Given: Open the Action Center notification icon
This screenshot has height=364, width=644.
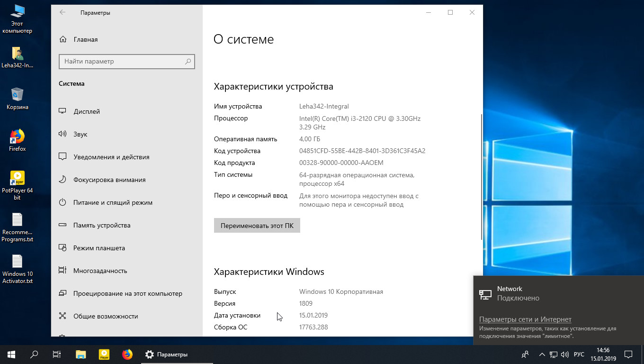Looking at the screenshot, I should point(628,354).
